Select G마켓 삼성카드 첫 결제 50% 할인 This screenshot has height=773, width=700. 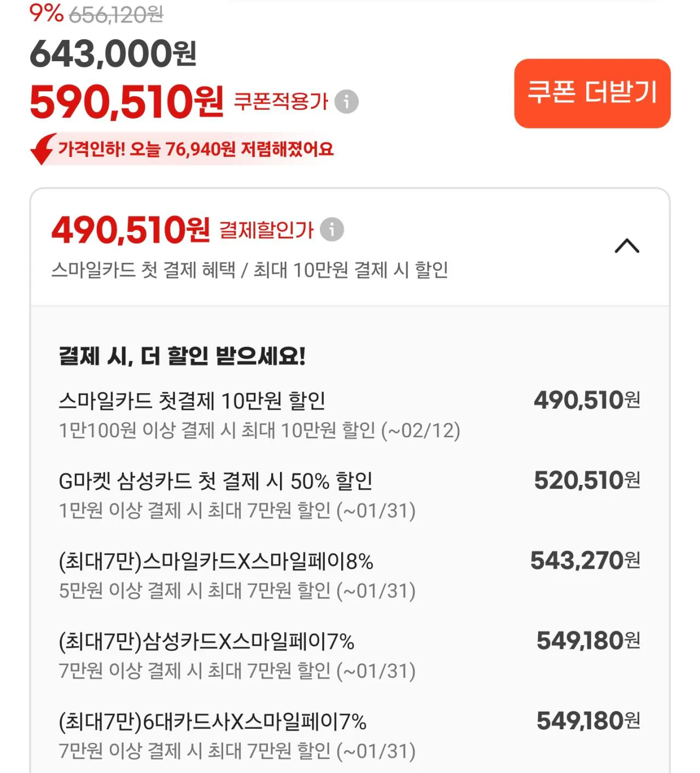215,482
